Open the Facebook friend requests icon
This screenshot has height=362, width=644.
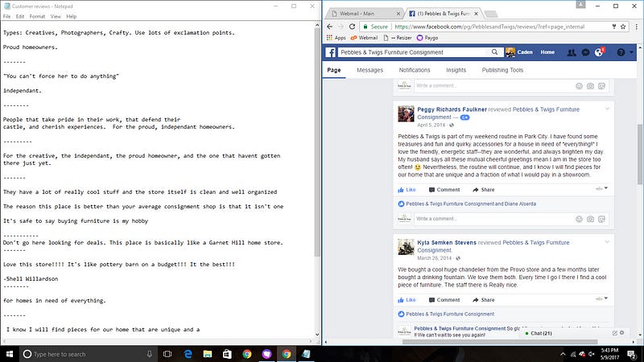pos(572,52)
